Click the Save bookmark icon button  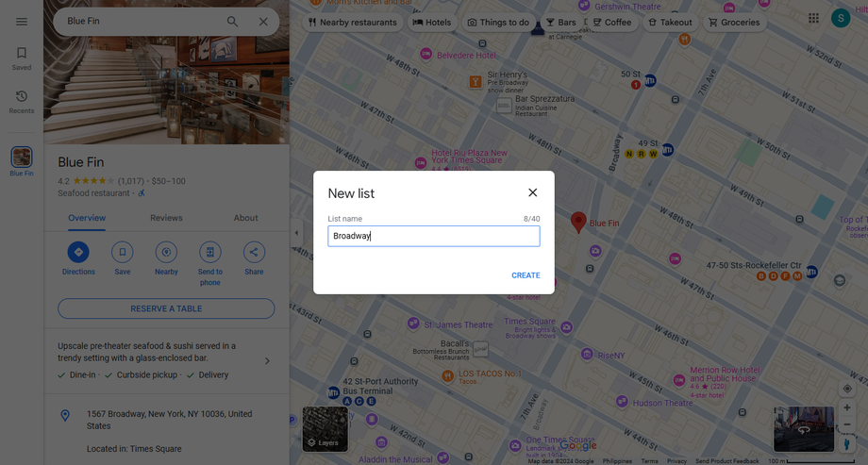[x=123, y=252]
